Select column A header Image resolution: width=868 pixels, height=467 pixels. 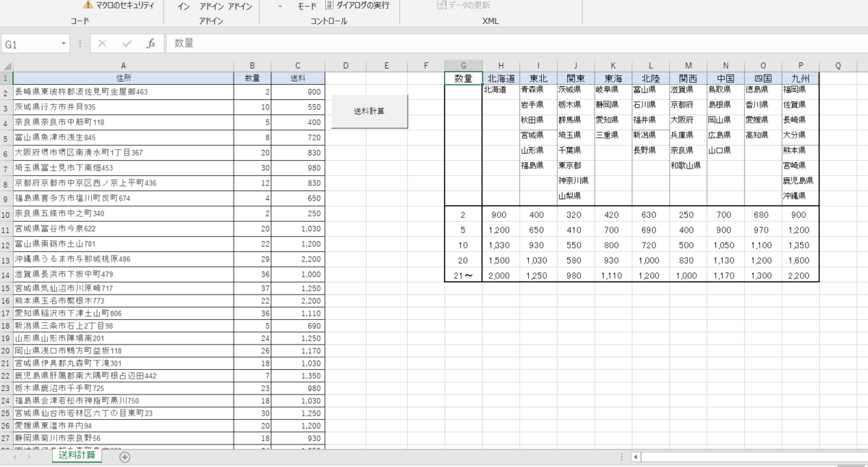point(123,66)
